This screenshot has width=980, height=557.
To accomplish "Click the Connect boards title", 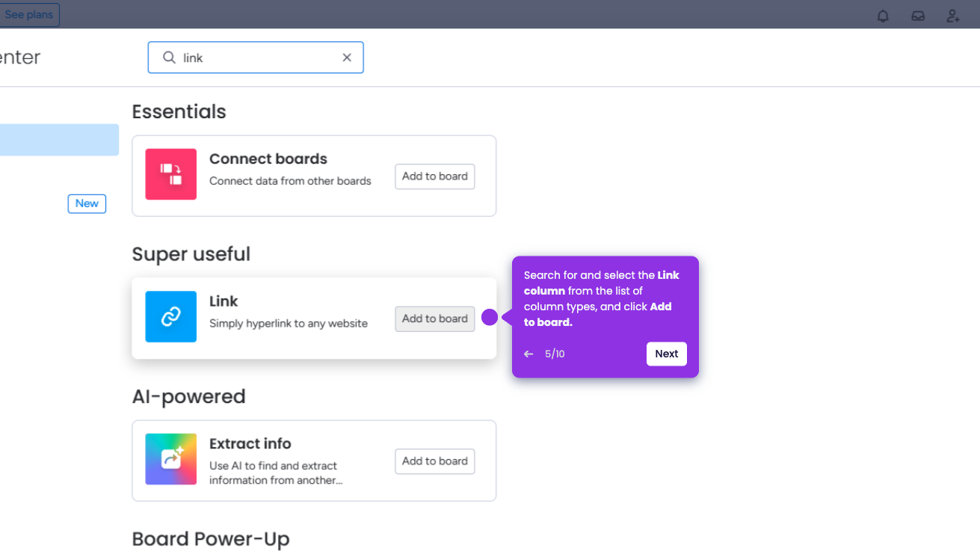I will (x=268, y=159).
